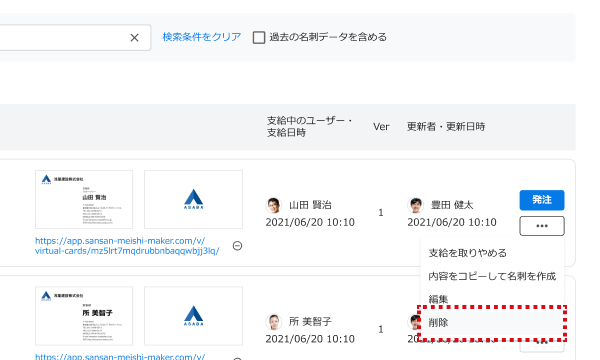The image size is (600, 360).
Task: Click the name 山田 賢治 in user column
Action: 310,205
